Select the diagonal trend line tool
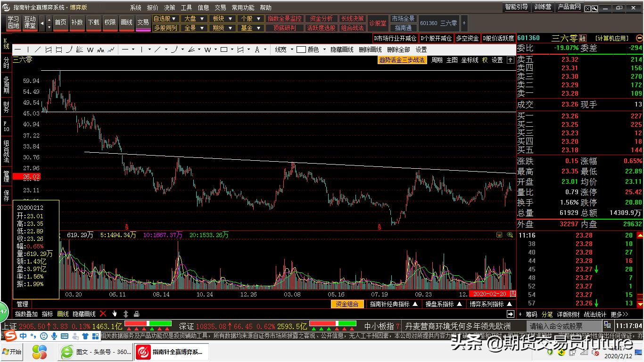The width and height of the screenshot is (644, 362). click(x=38, y=49)
